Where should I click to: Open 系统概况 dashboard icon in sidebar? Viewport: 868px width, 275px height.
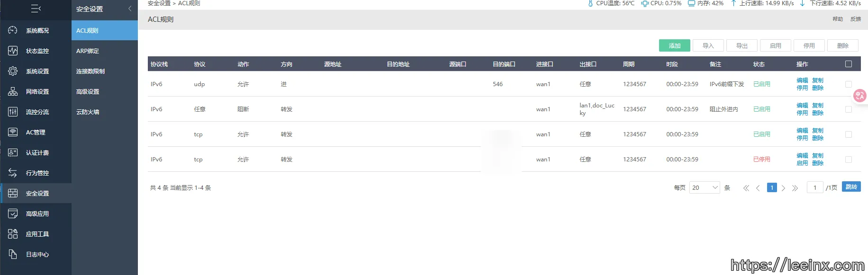[13, 30]
